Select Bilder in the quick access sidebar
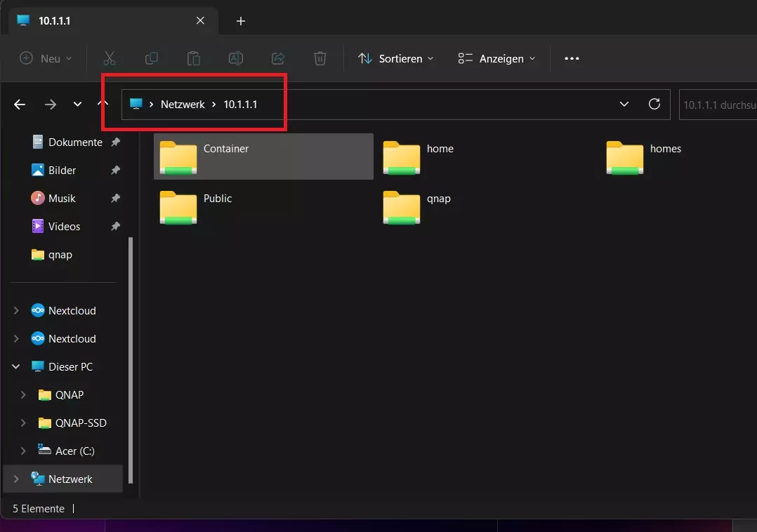The height and width of the screenshot is (532, 757). (x=62, y=171)
